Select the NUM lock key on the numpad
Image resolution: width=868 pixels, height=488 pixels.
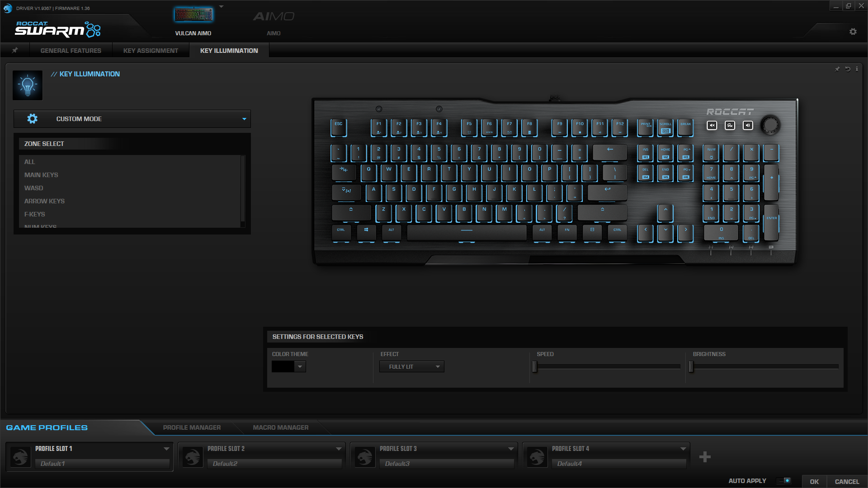(711, 153)
